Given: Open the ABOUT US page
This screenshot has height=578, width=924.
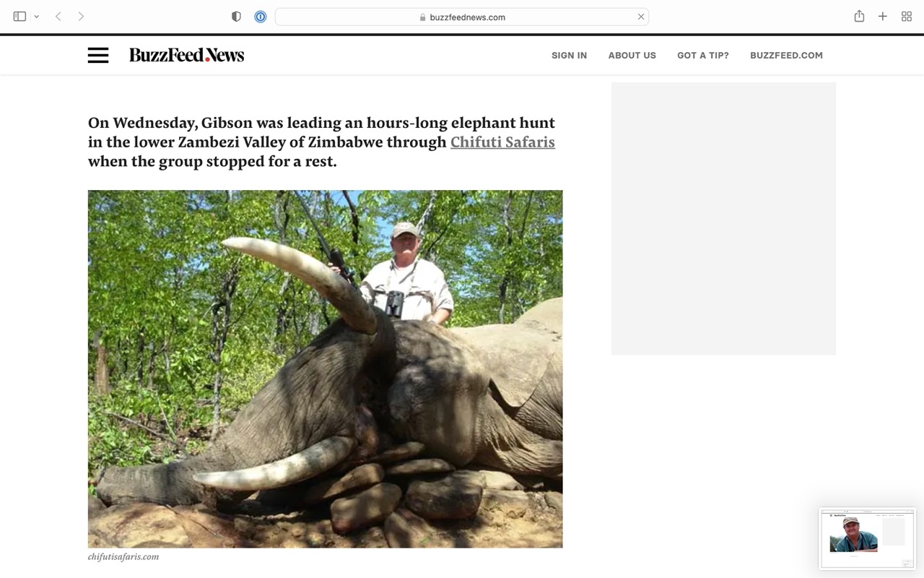Looking at the screenshot, I should point(632,56).
